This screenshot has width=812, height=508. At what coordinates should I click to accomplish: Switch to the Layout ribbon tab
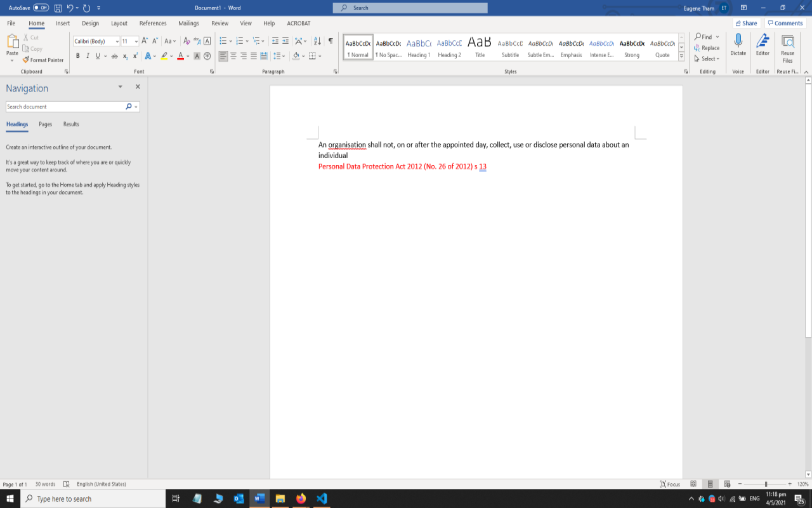click(x=119, y=23)
